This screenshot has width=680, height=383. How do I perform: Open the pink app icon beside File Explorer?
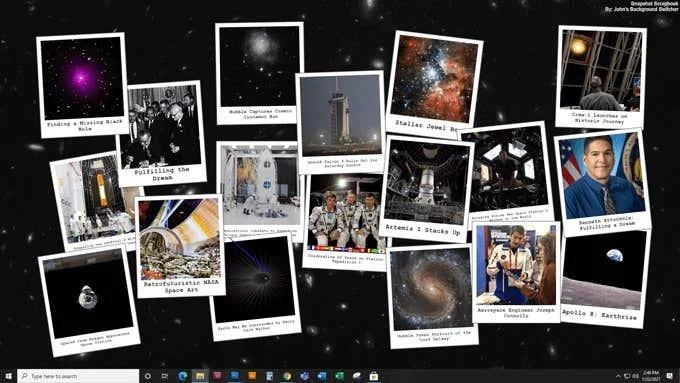217,376
